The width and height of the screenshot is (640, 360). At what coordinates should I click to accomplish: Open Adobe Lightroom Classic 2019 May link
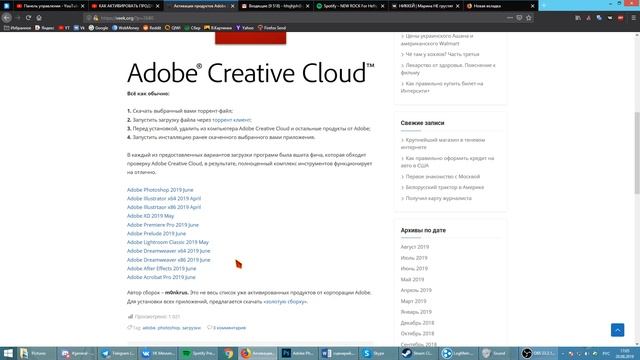click(x=168, y=242)
